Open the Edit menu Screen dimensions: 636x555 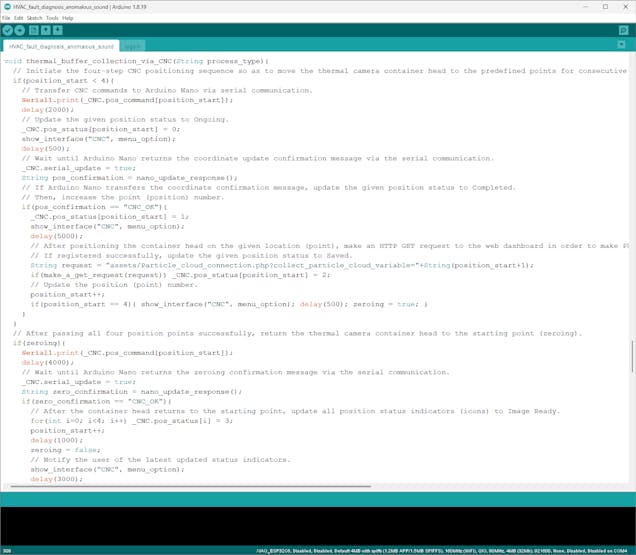19,18
